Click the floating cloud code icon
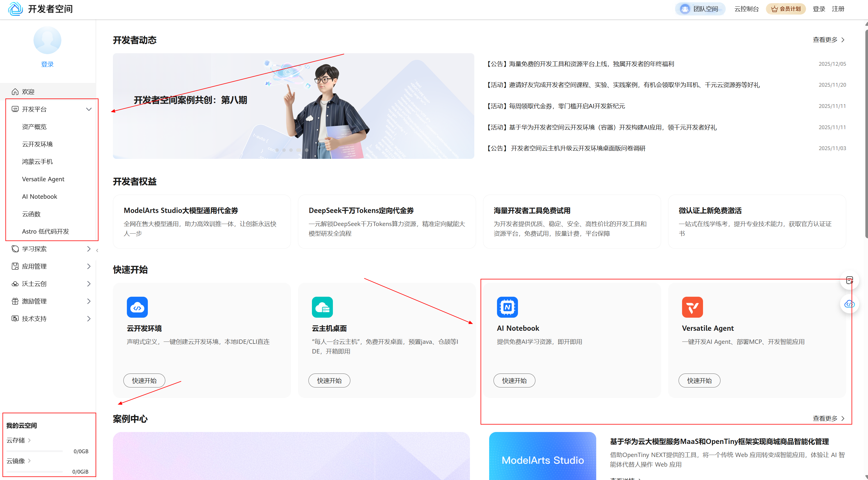 click(849, 304)
